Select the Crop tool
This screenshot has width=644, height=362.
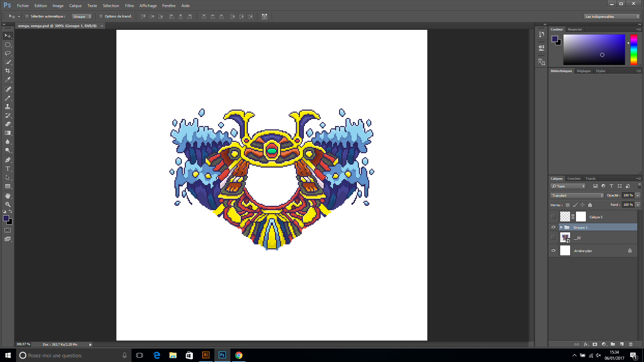[8, 71]
